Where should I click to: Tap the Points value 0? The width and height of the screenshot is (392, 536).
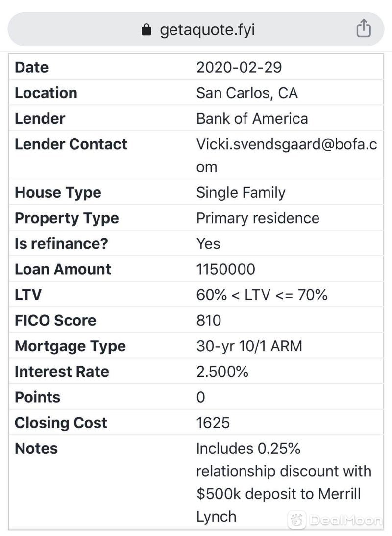coord(201,397)
